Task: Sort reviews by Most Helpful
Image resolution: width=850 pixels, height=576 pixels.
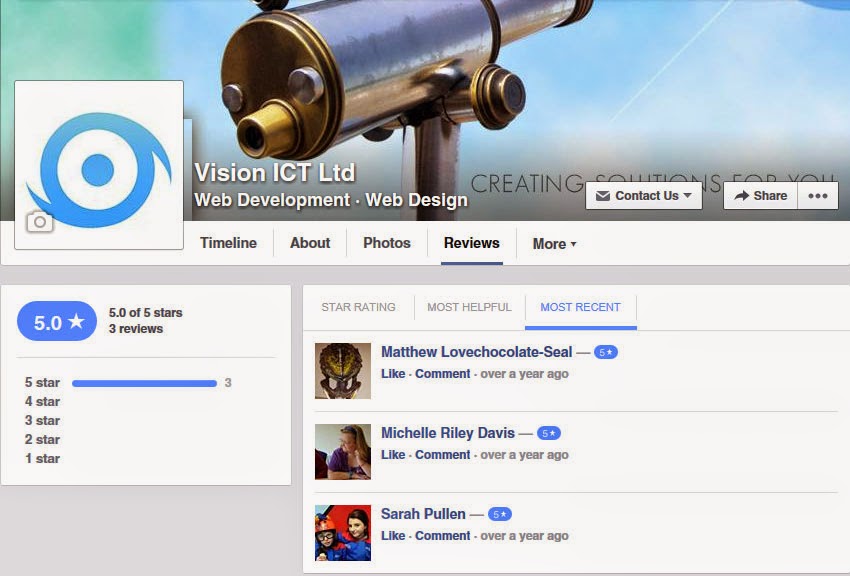Action: tap(469, 307)
